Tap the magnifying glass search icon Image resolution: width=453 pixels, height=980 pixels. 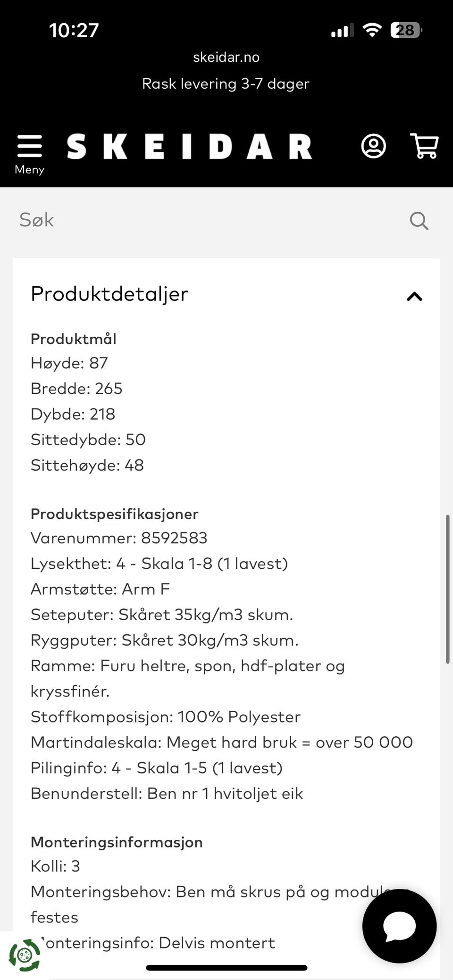419,220
